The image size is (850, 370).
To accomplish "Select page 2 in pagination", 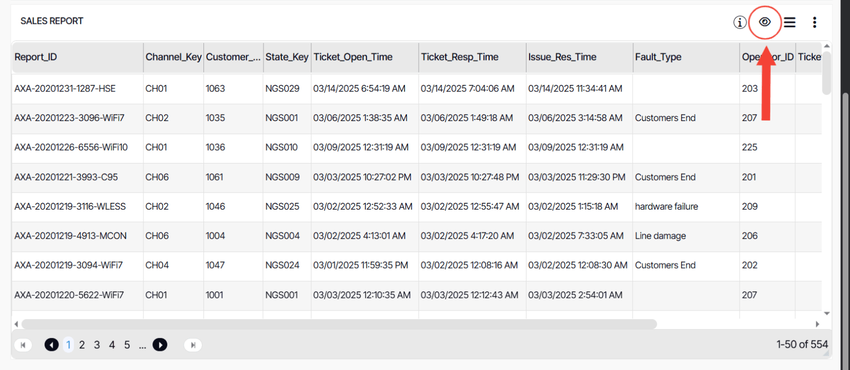I will coord(82,345).
